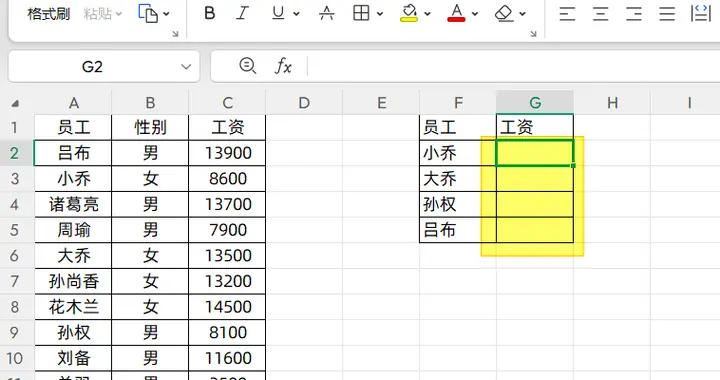The height and width of the screenshot is (380, 720).
Task: Click cell A10 containing 刘备
Action: click(73, 358)
